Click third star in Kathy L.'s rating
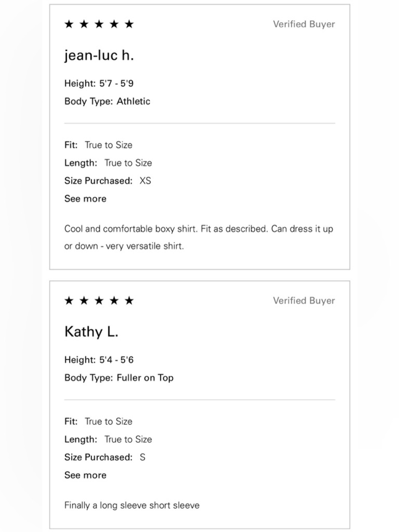Image resolution: width=399 pixels, height=532 pixels. coord(99,301)
